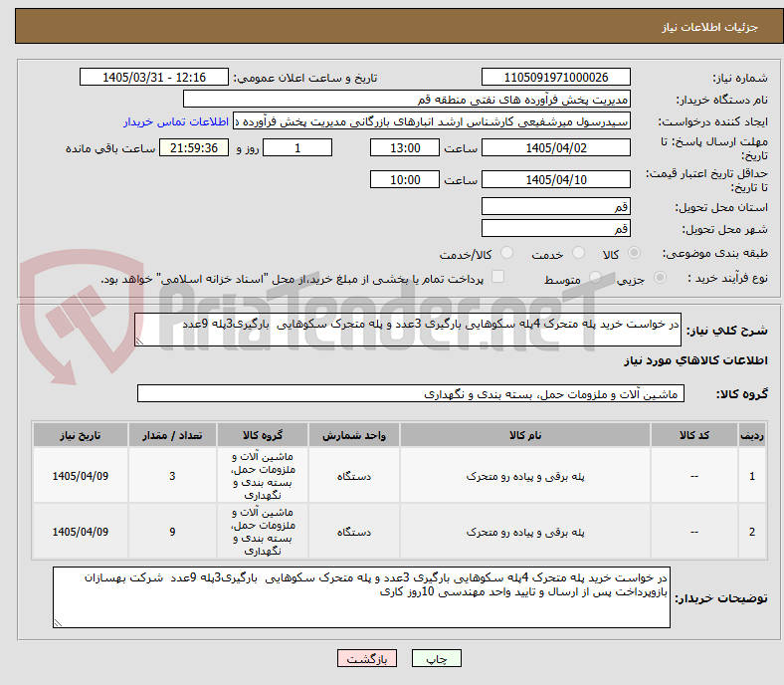Select the خدمت radio button
Image resolution: width=784 pixels, height=685 pixels.
(578, 253)
